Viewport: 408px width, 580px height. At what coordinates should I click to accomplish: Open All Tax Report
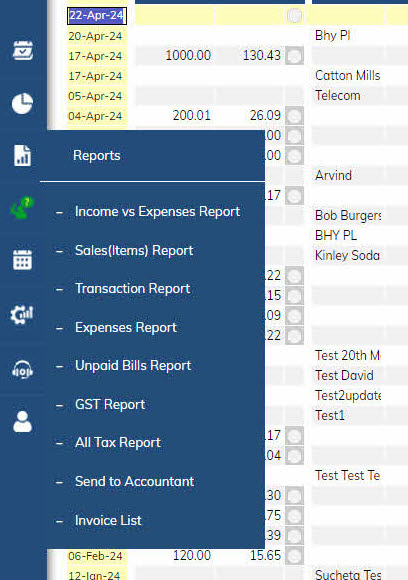click(x=118, y=443)
